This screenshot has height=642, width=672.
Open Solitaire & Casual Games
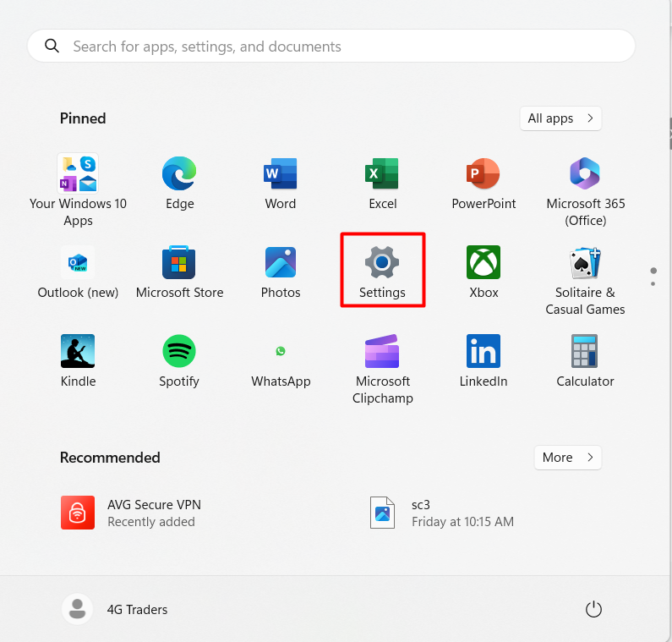[585, 281]
